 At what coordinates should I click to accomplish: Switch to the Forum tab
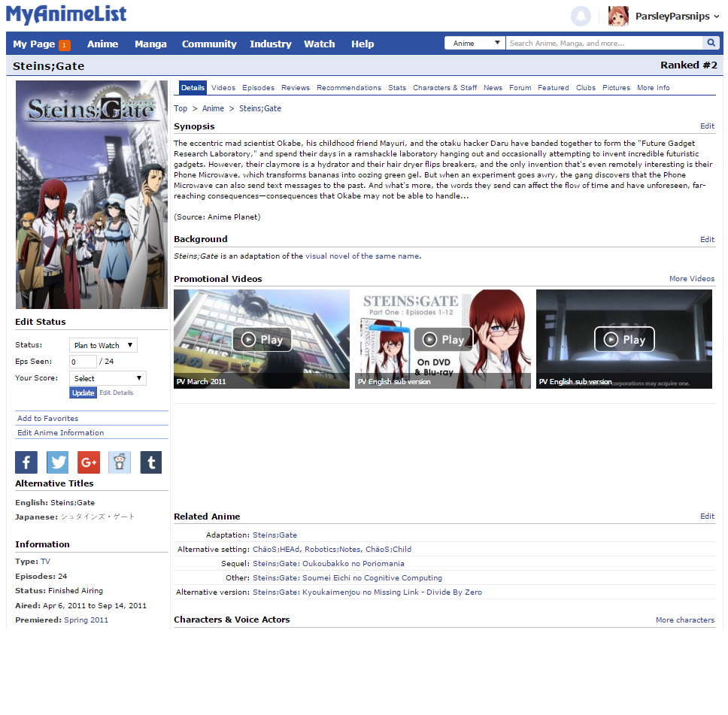pyautogui.click(x=520, y=88)
